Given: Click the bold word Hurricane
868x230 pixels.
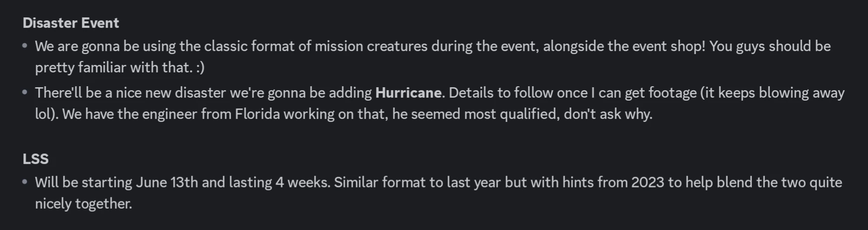Looking at the screenshot, I should tap(408, 93).
